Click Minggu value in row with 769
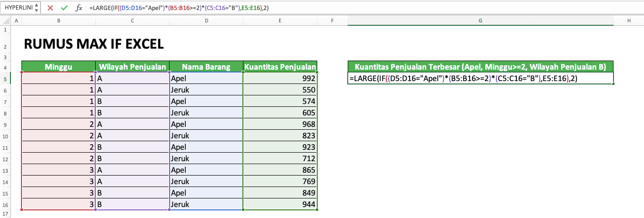 [59, 181]
